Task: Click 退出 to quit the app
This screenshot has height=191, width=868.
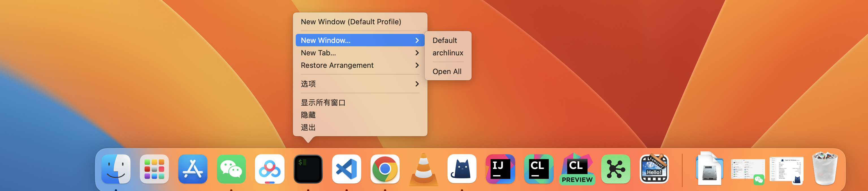Action: (x=308, y=127)
